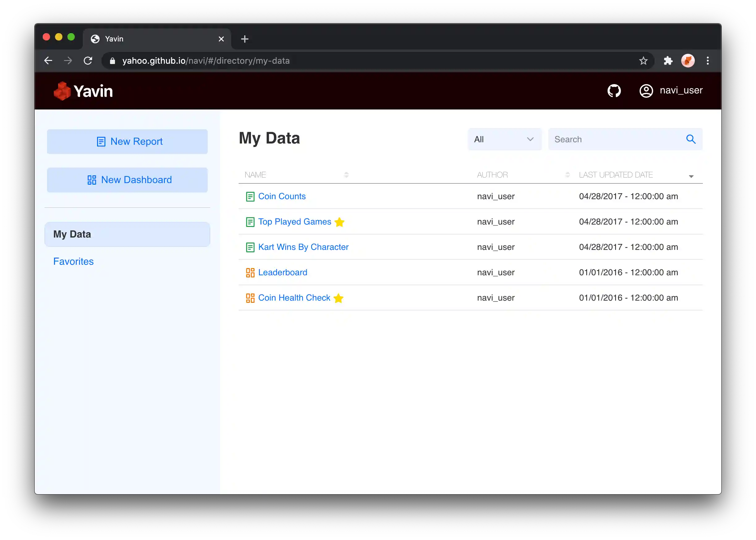Click the Yavin cube logo

tap(62, 90)
